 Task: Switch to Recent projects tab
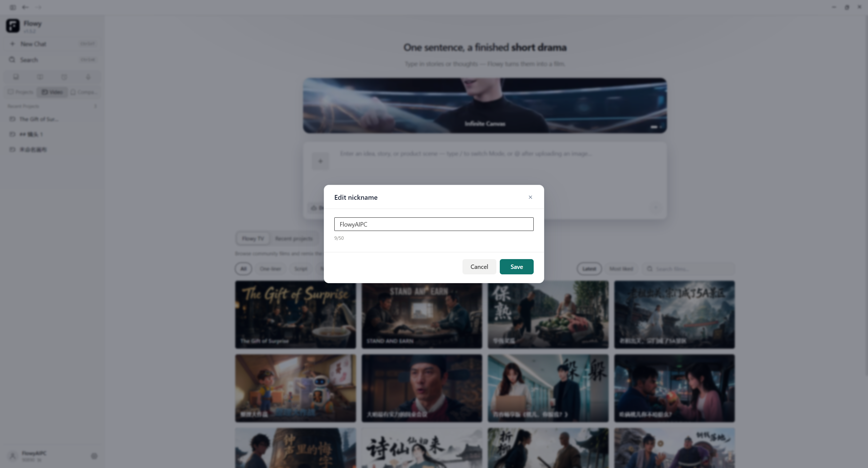pyautogui.click(x=294, y=238)
